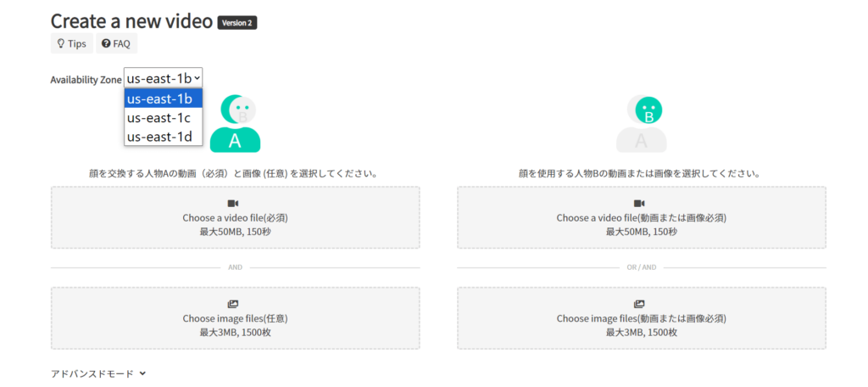Screen dimensions: 868x387
Task: Open the Availability Zone dropdown
Action: click(x=164, y=79)
